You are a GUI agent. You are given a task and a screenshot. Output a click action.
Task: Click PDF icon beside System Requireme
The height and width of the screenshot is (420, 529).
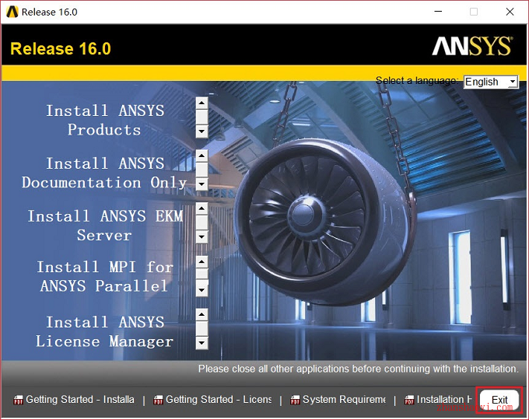click(x=295, y=400)
